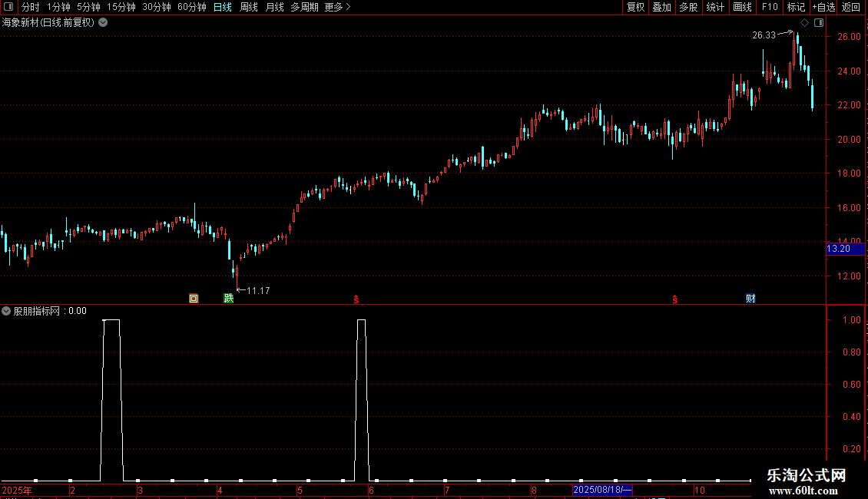868x499 pixels.
Task: Click the 26.33 high price label
Action: pos(764,35)
